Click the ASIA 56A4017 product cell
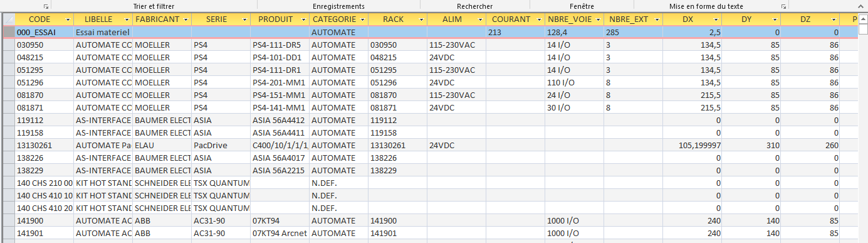This screenshot has width=868, height=243. coord(280,158)
